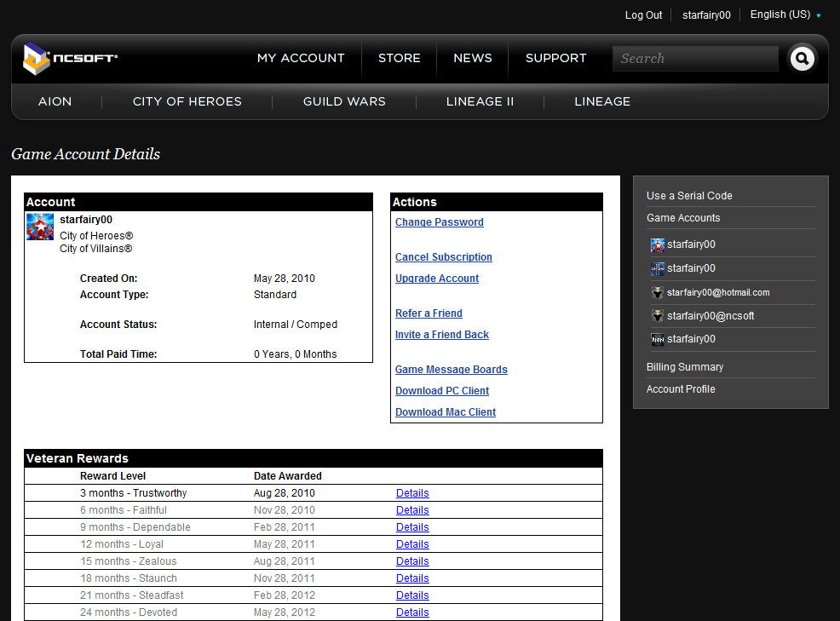
Task: Click the "24 months - Devoted" reward level
Action: (129, 612)
